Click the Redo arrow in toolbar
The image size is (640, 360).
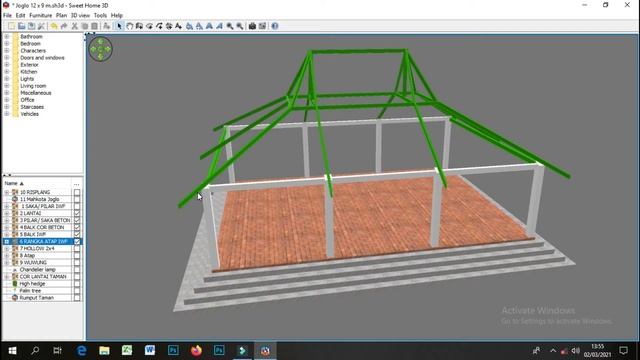coord(64,26)
